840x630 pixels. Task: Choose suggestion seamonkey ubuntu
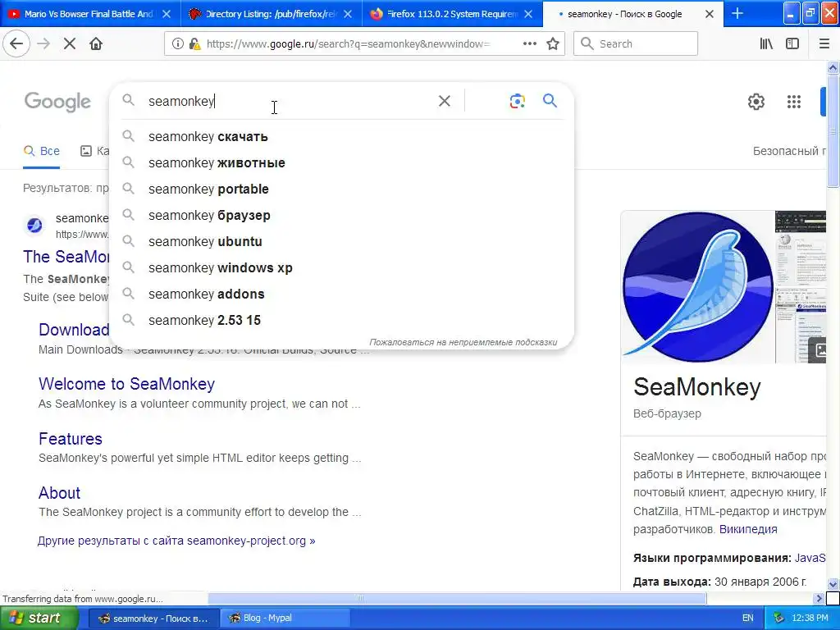tap(342, 242)
